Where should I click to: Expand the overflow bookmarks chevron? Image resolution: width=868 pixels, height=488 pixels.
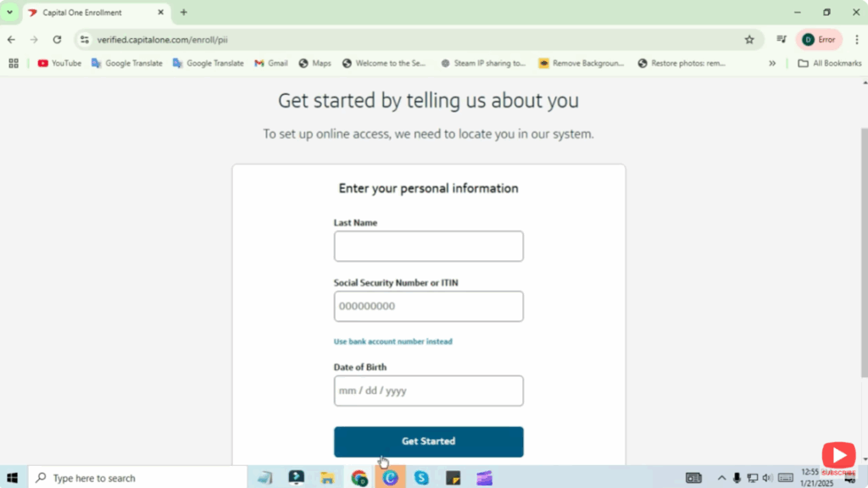pyautogui.click(x=772, y=63)
